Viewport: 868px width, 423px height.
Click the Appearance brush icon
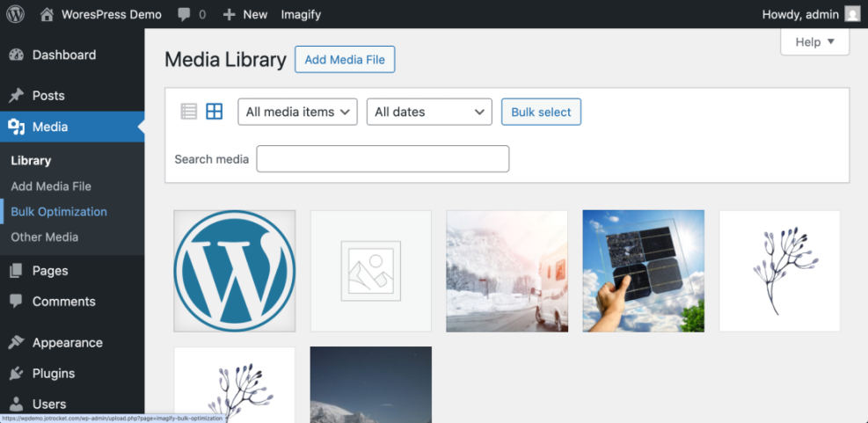[x=17, y=343]
